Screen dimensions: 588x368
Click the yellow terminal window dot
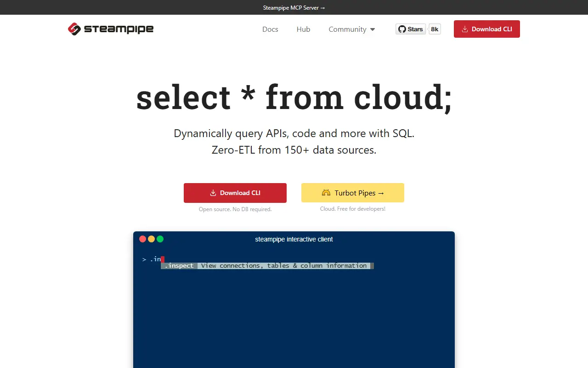pyautogui.click(x=152, y=239)
